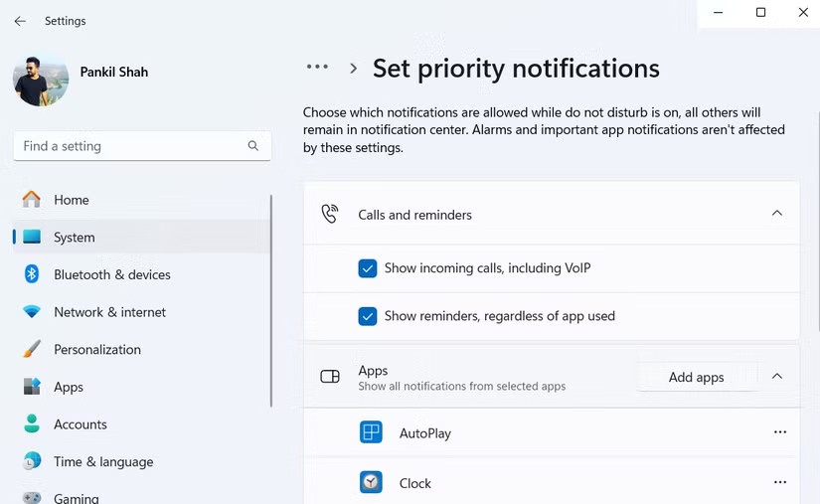
Task: Select Time & language in sidebar
Action: 103,462
